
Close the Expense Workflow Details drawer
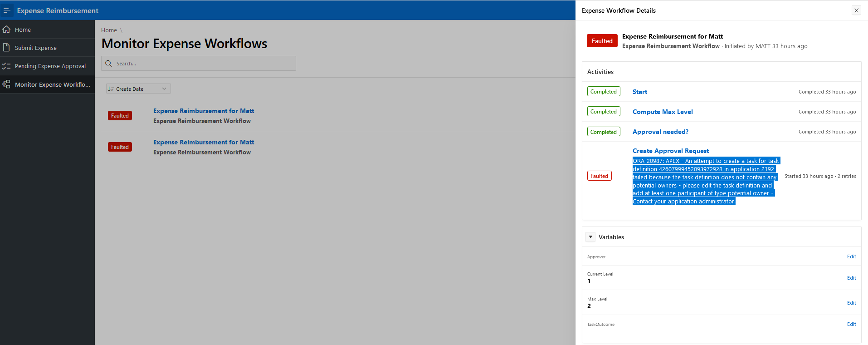point(856,10)
